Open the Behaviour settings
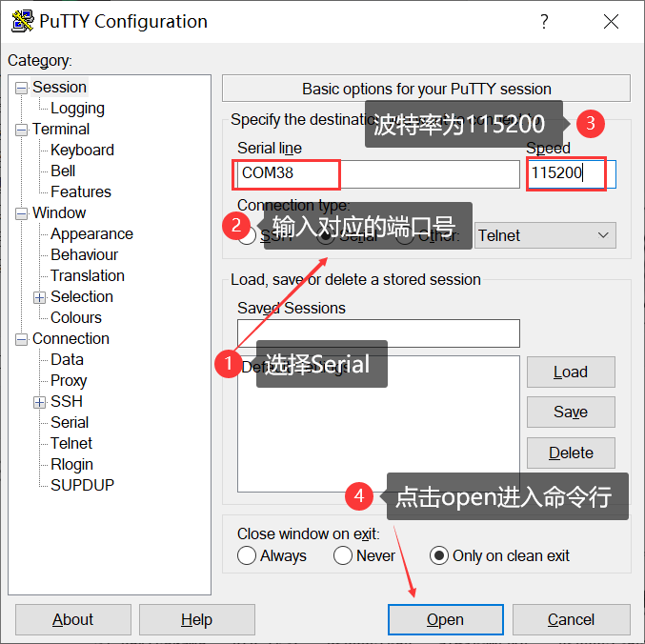The image size is (645, 644). 85,255
